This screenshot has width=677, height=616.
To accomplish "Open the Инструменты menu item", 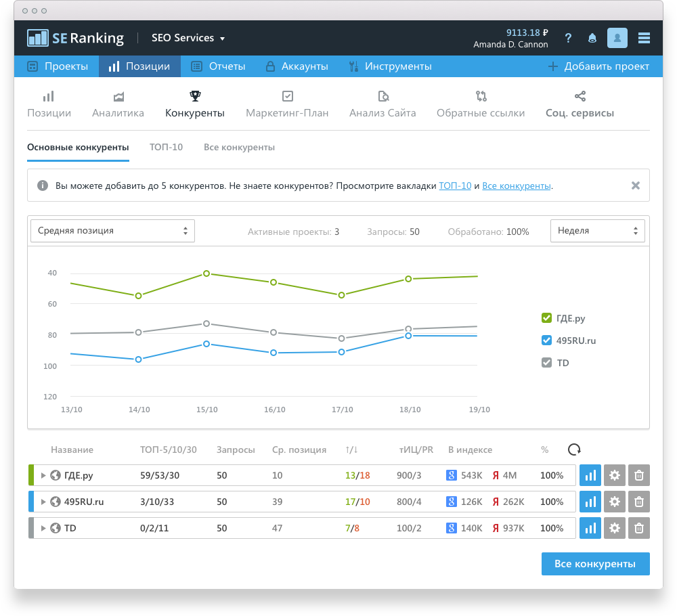I will click(391, 66).
